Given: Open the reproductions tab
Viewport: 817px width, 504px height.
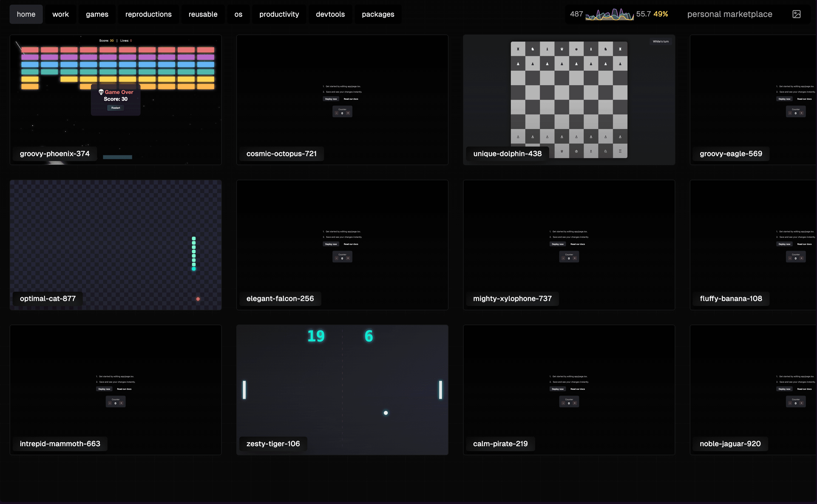Looking at the screenshot, I should click(x=148, y=14).
